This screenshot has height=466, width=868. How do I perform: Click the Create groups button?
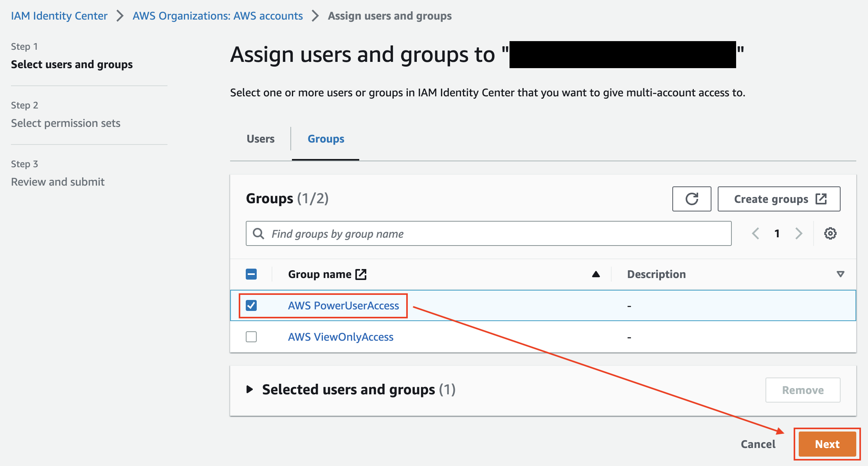[x=779, y=199]
